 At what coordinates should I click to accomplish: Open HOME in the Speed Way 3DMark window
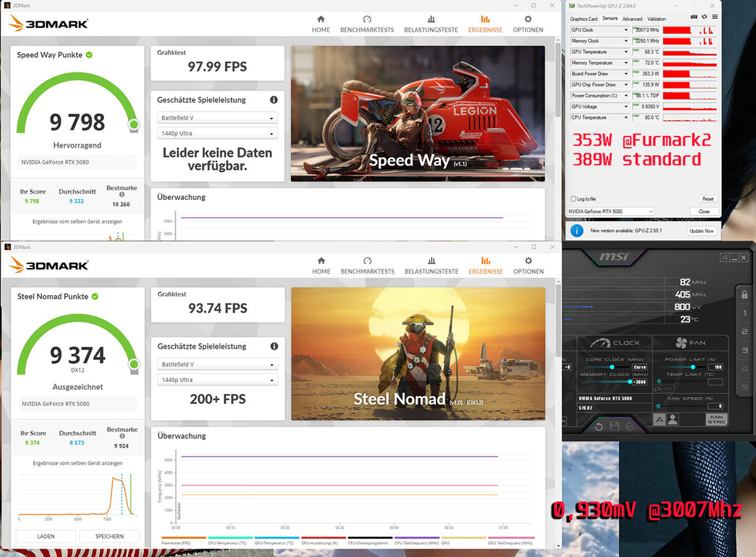321,24
